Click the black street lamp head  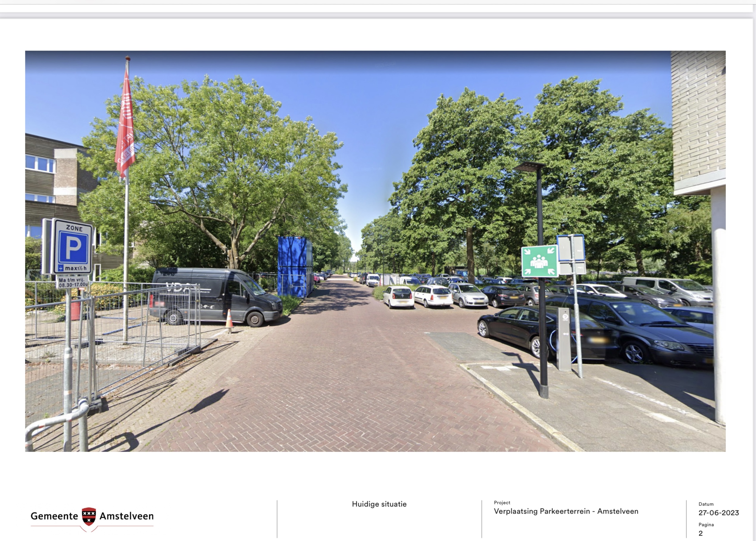coord(529,166)
